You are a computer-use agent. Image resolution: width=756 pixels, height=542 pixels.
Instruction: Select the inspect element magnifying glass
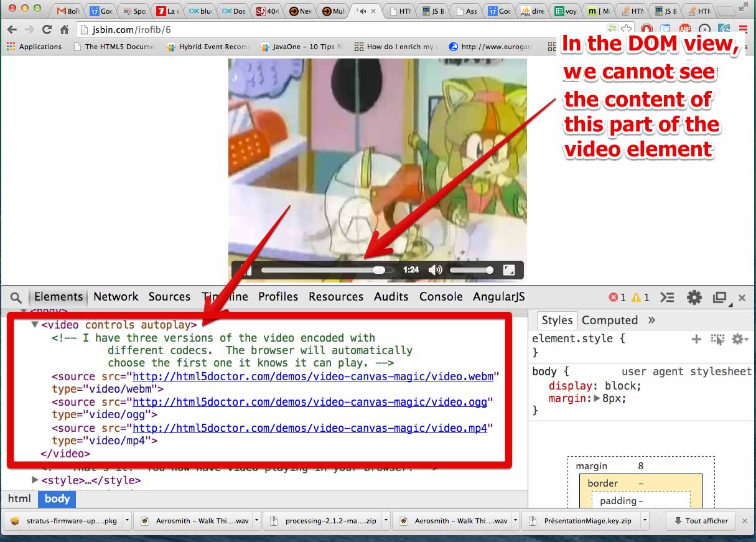pyautogui.click(x=16, y=297)
